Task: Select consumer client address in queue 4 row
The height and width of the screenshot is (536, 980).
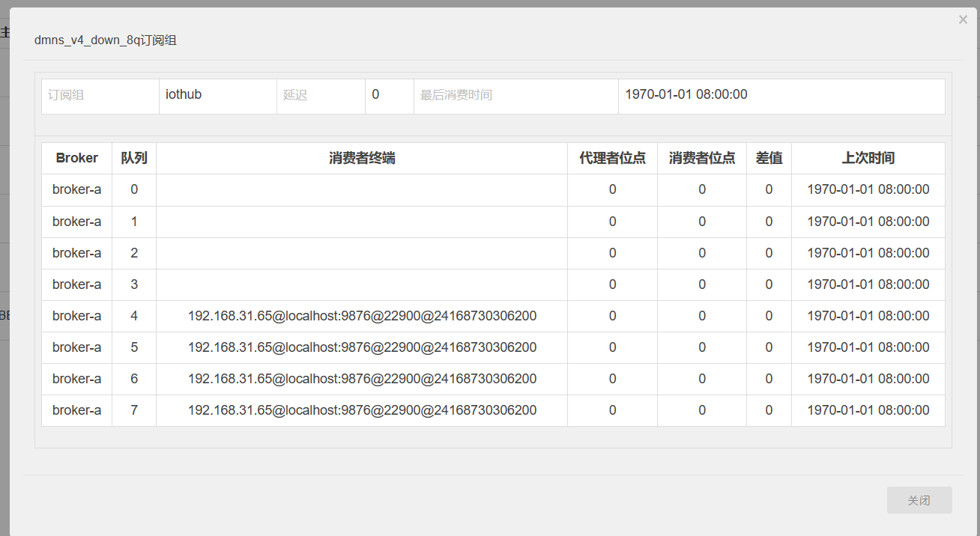Action: coord(362,316)
